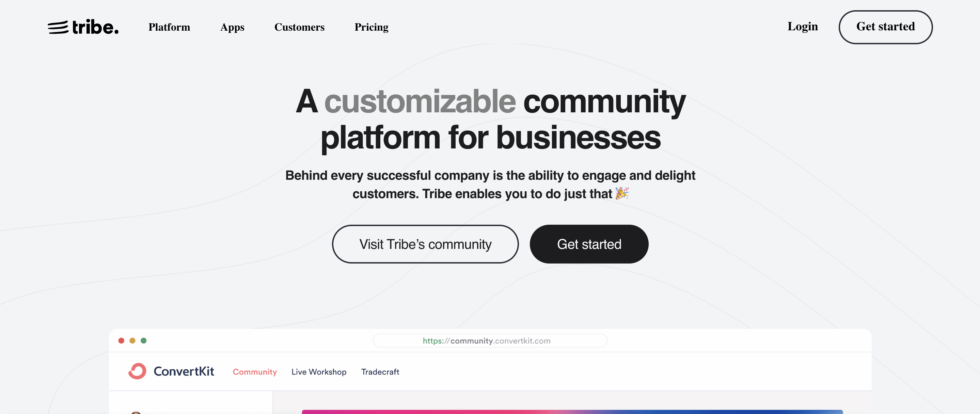This screenshot has width=980, height=414.
Task: Go to the Customers page
Action: [x=299, y=27]
